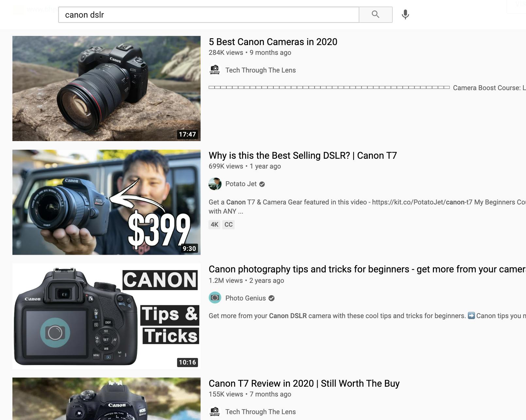Image resolution: width=526 pixels, height=420 pixels.
Task: Select '155K views • 7 months ago' text
Action: (250, 394)
